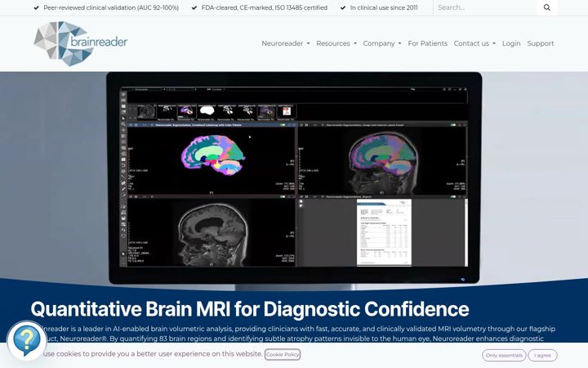Choose Only essentials cookies
This screenshot has height=368, width=588.
[504, 355]
